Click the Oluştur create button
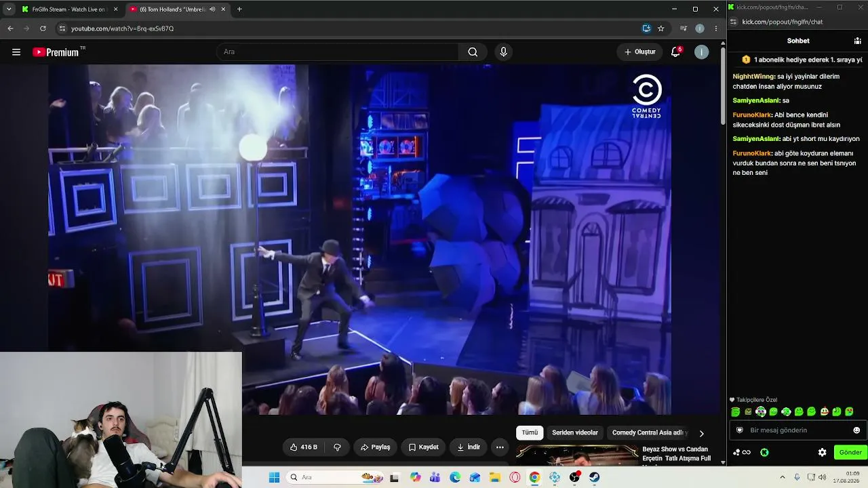The image size is (868, 488). click(639, 52)
